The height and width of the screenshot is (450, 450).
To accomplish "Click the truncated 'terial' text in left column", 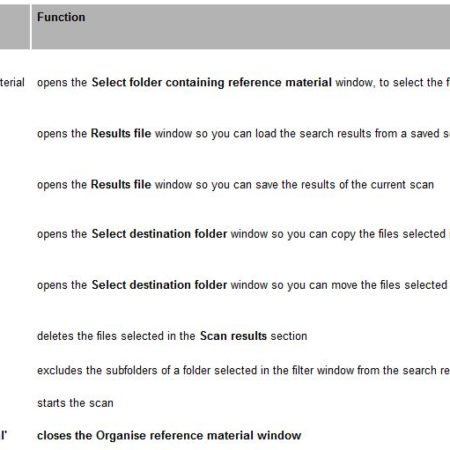I will [12, 82].
